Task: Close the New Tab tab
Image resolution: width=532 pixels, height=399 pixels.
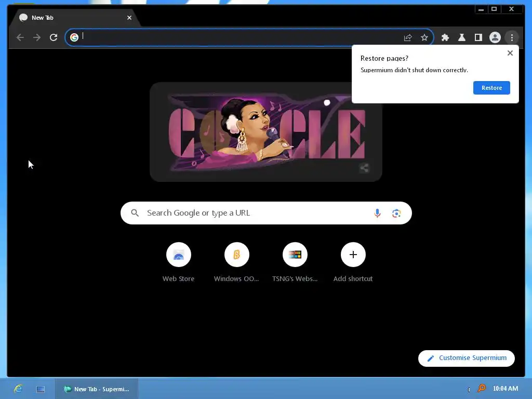Action: point(129,18)
